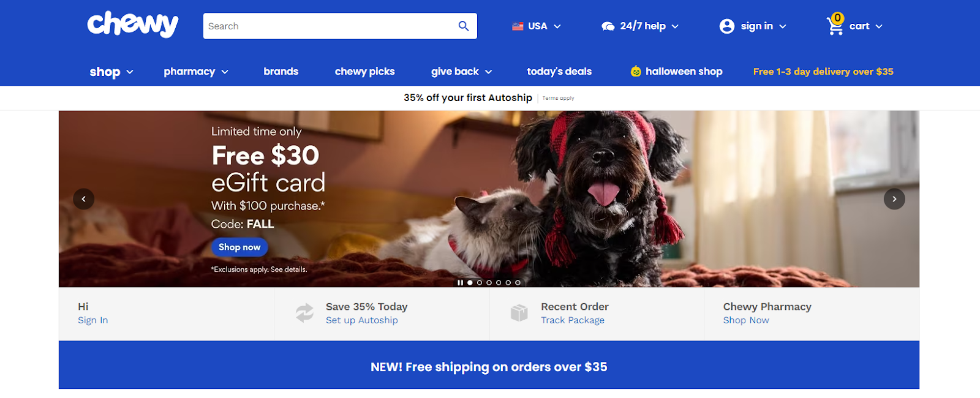Pause the carousel slideshow
This screenshot has height=398, width=980.
pos(460,283)
